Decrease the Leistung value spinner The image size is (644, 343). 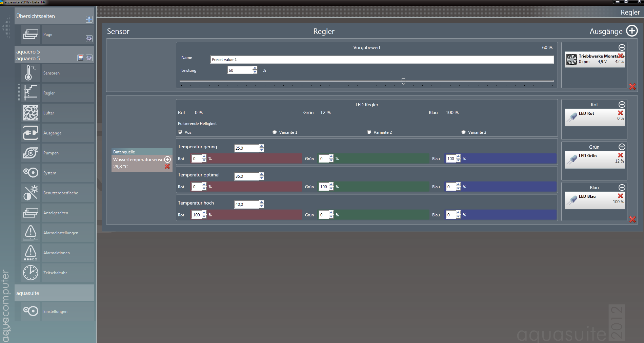[255, 72]
